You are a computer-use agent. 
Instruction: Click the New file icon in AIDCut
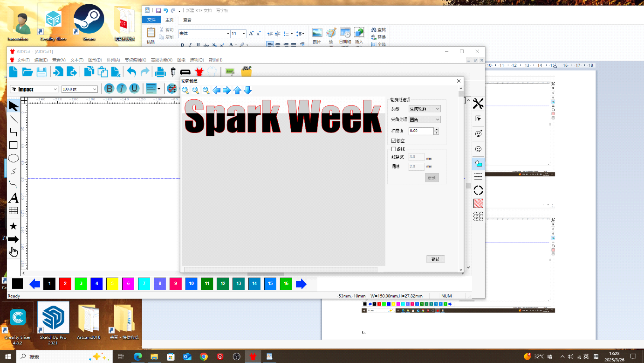tap(14, 72)
